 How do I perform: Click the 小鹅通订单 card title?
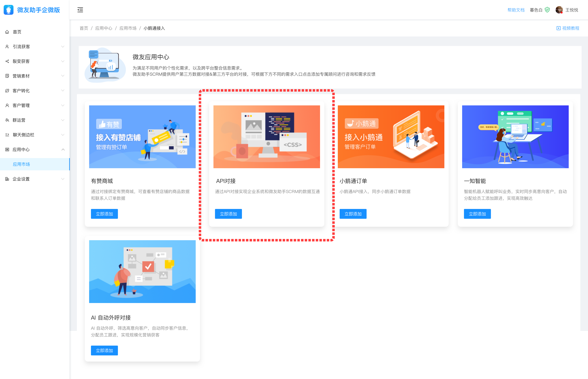pos(353,181)
